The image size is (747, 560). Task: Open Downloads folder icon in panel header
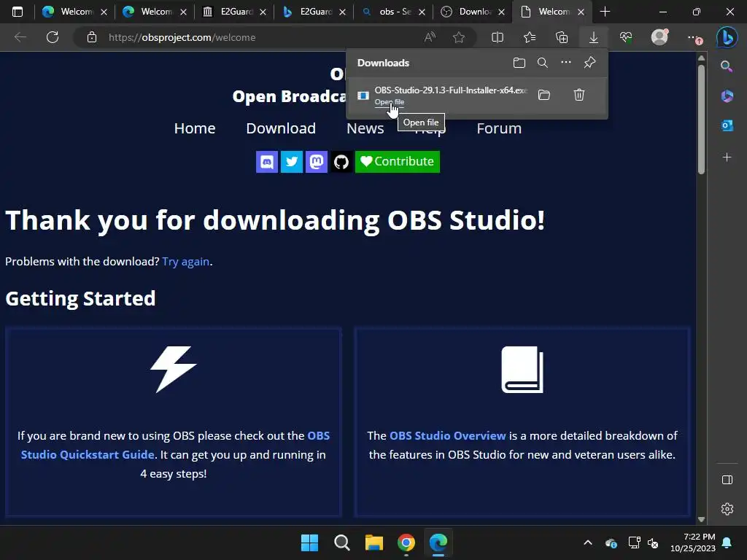click(x=519, y=63)
